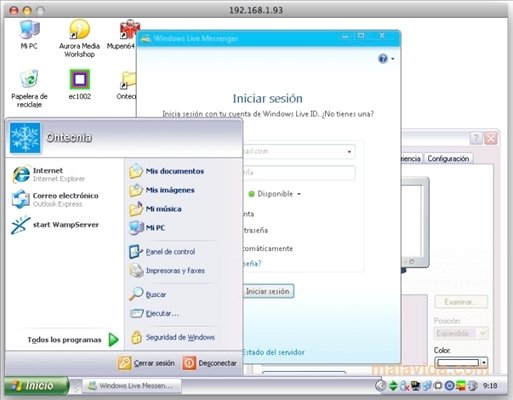Click the taskbar clock showing 9:18
This screenshot has width=513, height=400.
pos(490,386)
